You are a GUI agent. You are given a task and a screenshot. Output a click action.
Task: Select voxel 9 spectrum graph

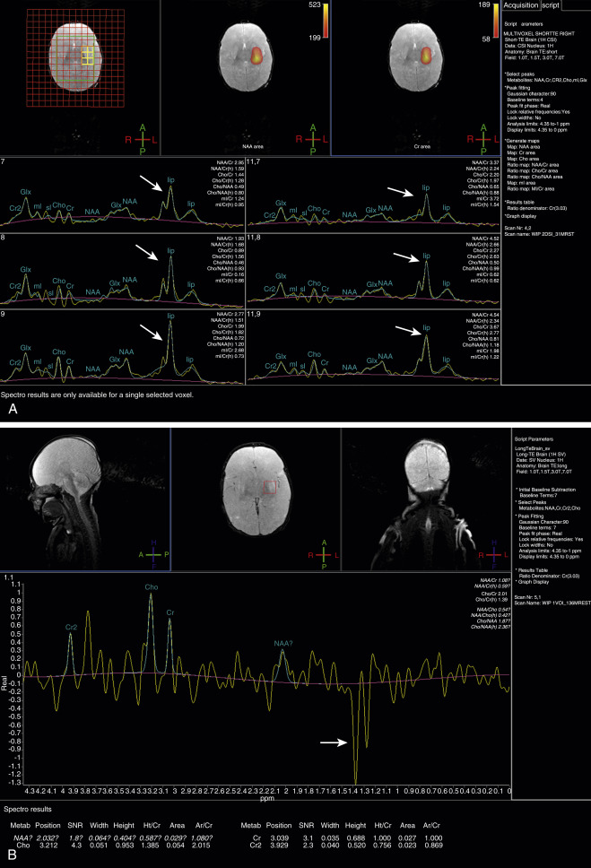point(121,345)
